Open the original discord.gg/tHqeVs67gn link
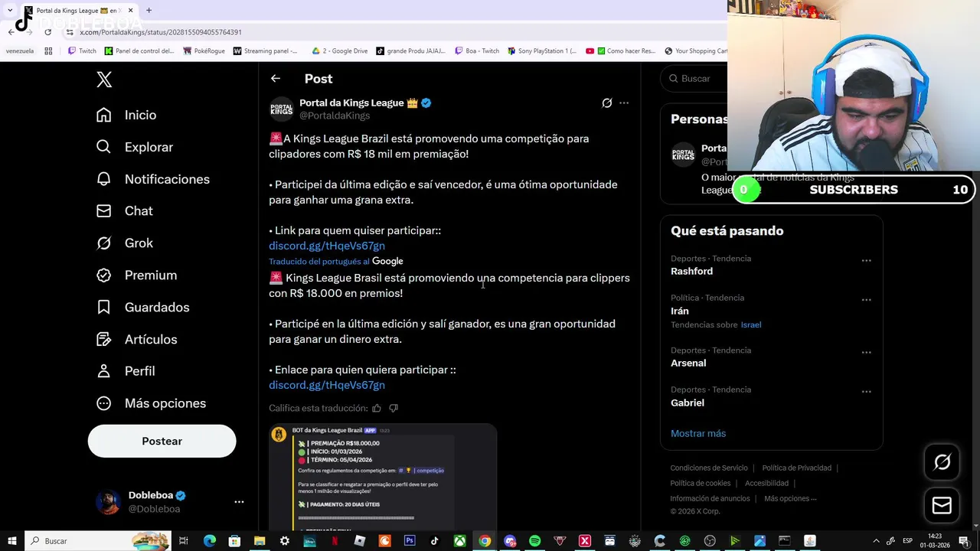This screenshot has width=980, height=551. pos(327,246)
